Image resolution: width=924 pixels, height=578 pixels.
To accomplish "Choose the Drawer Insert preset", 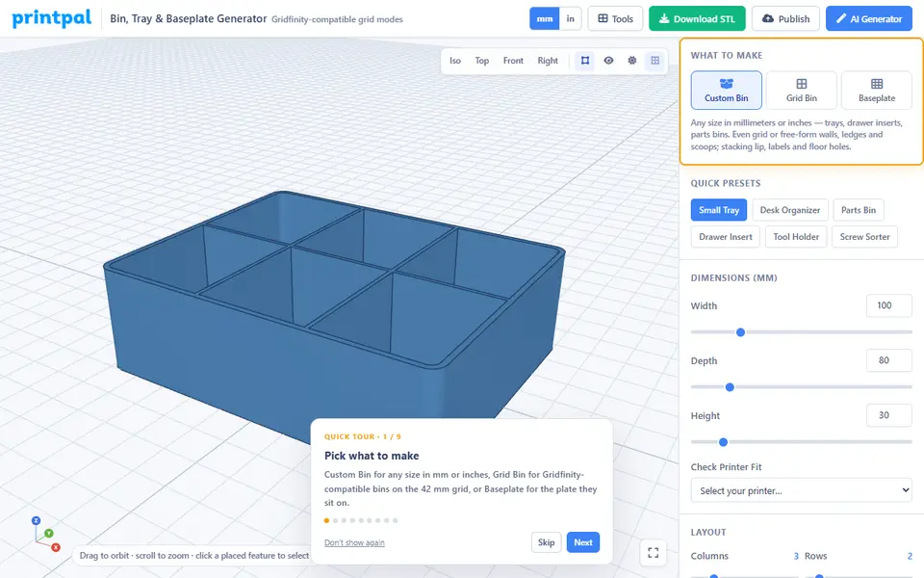I will tap(726, 237).
